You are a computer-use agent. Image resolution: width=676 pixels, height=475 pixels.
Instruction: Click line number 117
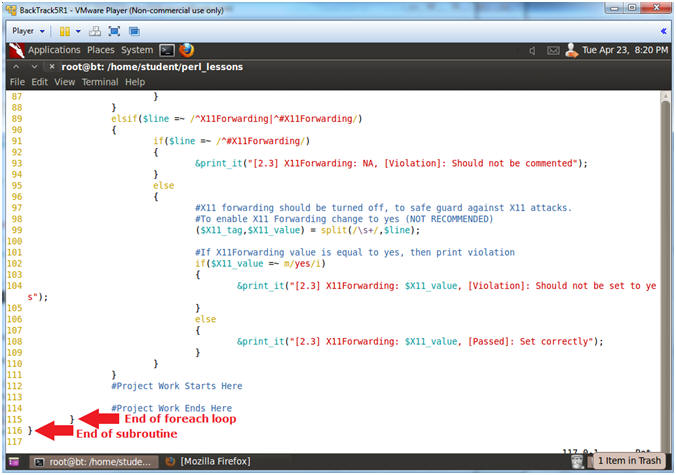tap(15, 441)
